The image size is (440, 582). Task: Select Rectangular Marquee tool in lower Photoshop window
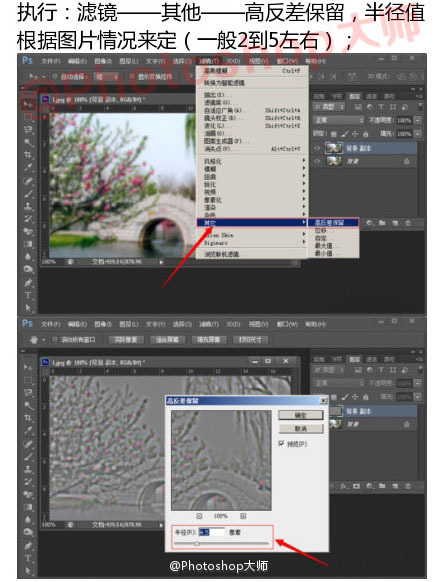(x=28, y=380)
